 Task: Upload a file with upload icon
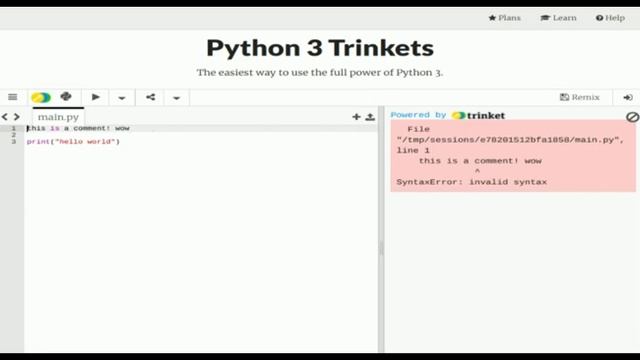370,117
